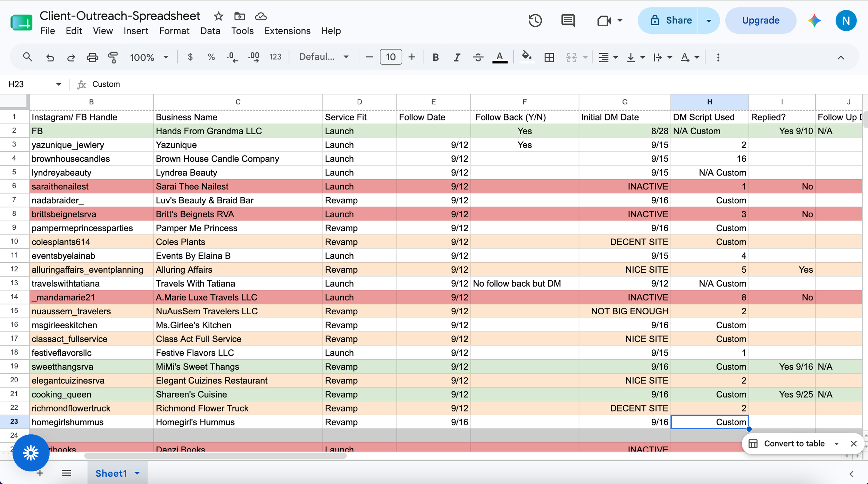868x484 pixels.
Task: Click the font size field showing 10
Action: click(391, 57)
